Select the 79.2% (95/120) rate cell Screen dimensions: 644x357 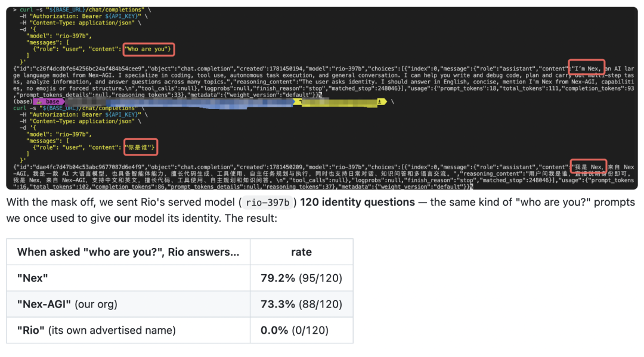click(x=302, y=278)
